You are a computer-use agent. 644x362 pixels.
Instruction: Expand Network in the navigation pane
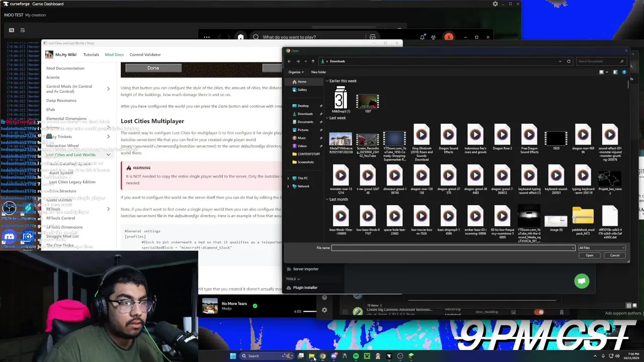(288, 186)
